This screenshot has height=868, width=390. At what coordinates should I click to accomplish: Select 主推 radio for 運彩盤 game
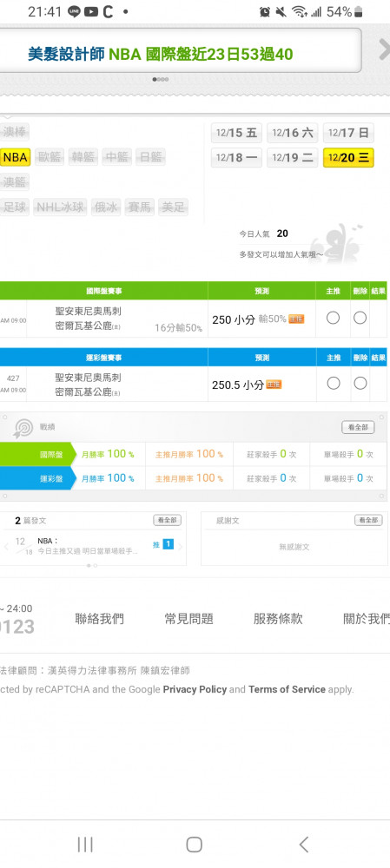[x=333, y=383]
